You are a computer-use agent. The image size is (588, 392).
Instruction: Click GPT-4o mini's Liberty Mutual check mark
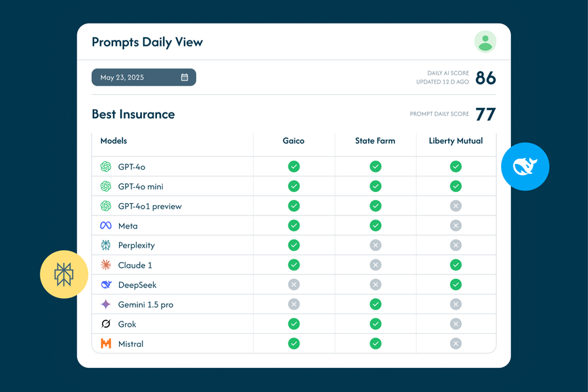456,186
